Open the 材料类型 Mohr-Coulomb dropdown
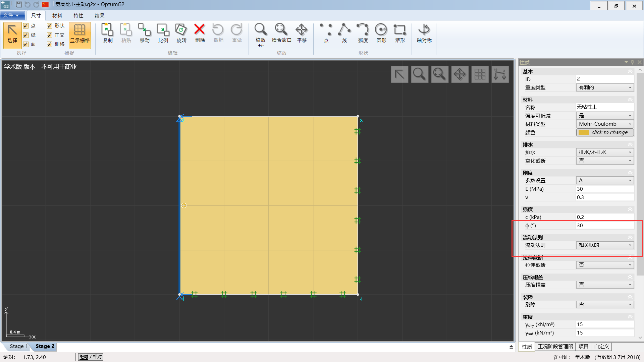The height and width of the screenshot is (362, 644). 605,124
